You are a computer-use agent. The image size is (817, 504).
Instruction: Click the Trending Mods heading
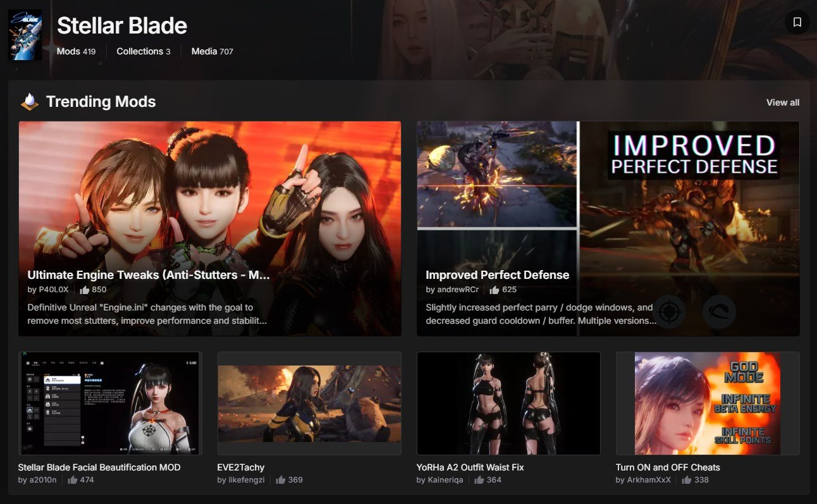coord(101,101)
